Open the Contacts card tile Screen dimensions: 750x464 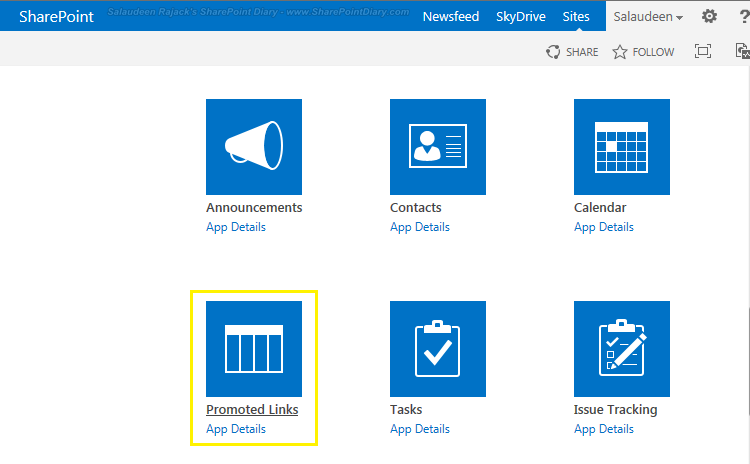(438, 147)
